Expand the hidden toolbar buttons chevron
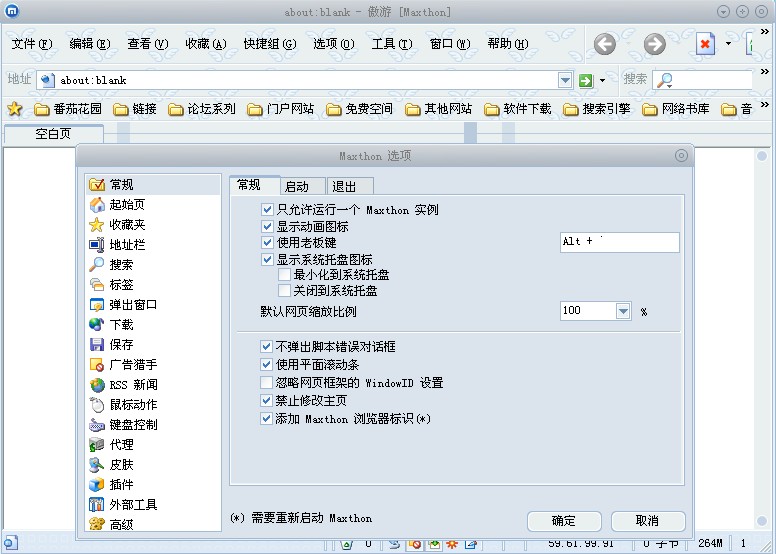This screenshot has width=776, height=554. 765,32
